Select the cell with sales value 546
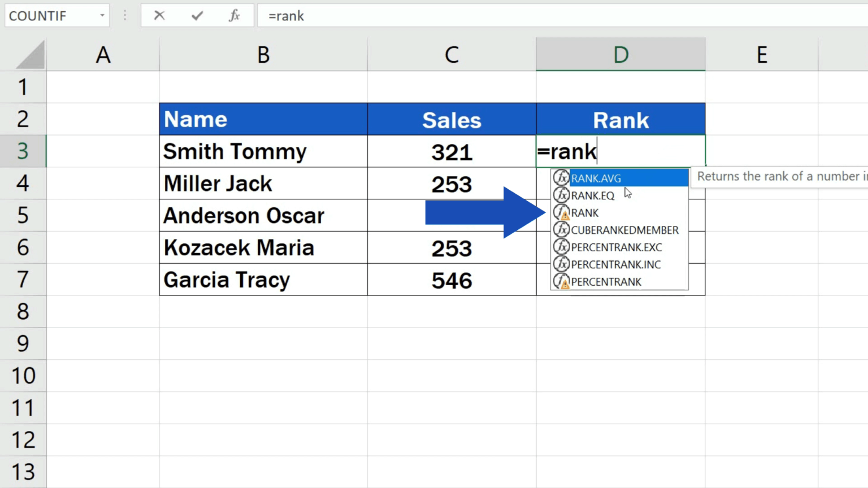The width and height of the screenshot is (868, 488). pos(452,280)
